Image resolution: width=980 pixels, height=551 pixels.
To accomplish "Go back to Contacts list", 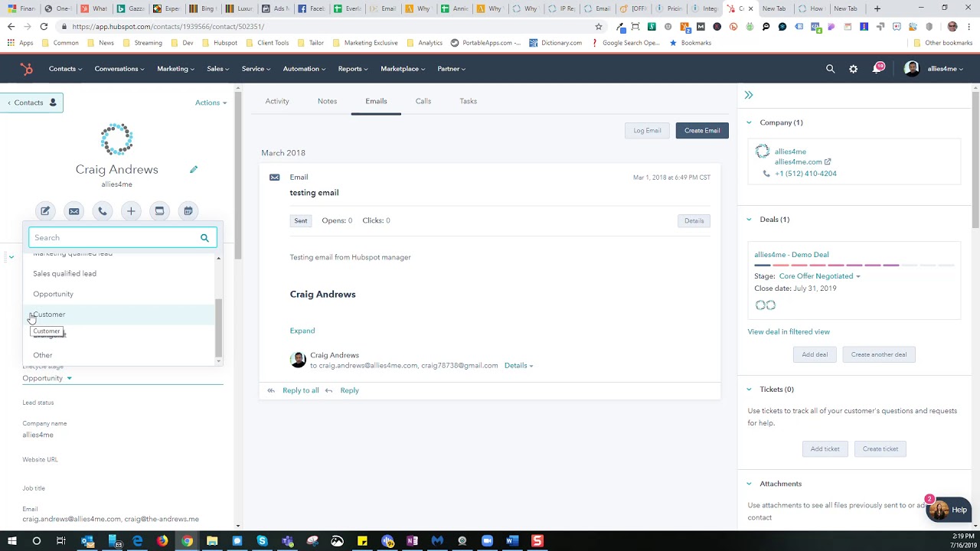I will point(31,103).
